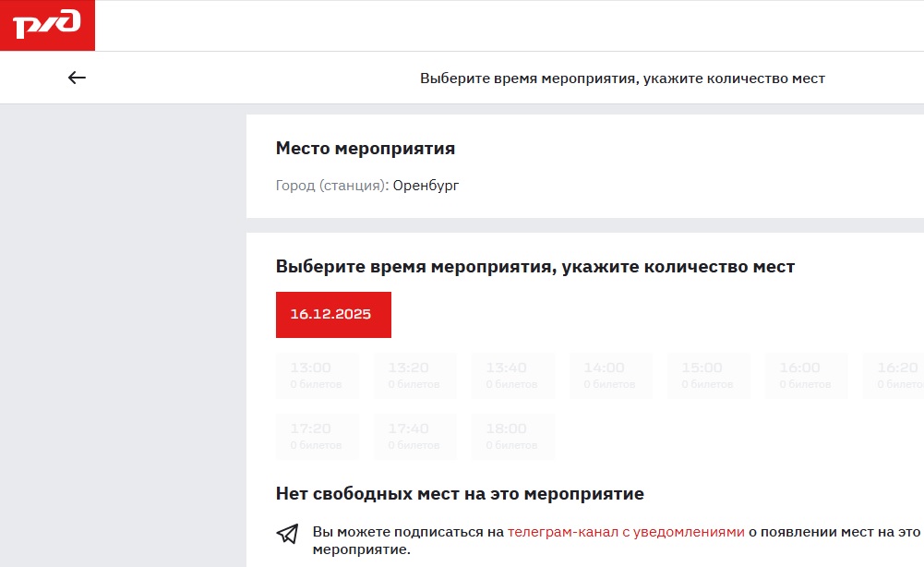
Task: Click the city name Оренбург
Action: [x=426, y=186]
